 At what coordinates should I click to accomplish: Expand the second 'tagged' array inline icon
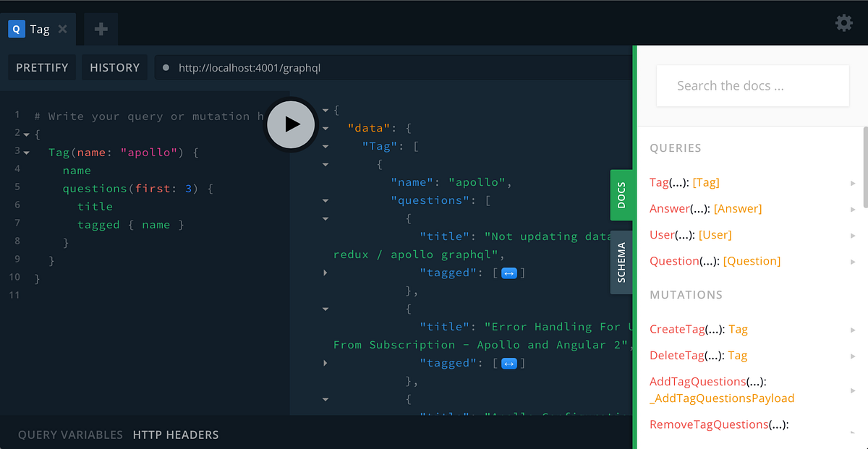[509, 362]
